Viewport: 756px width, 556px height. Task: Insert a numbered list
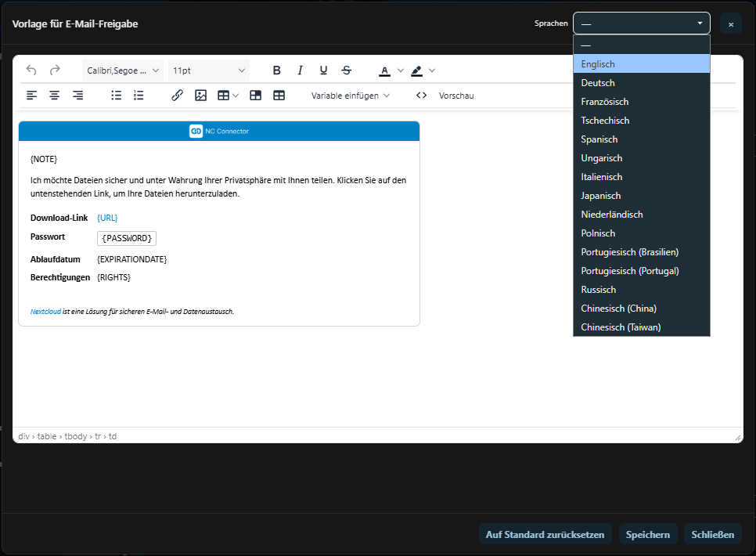139,96
